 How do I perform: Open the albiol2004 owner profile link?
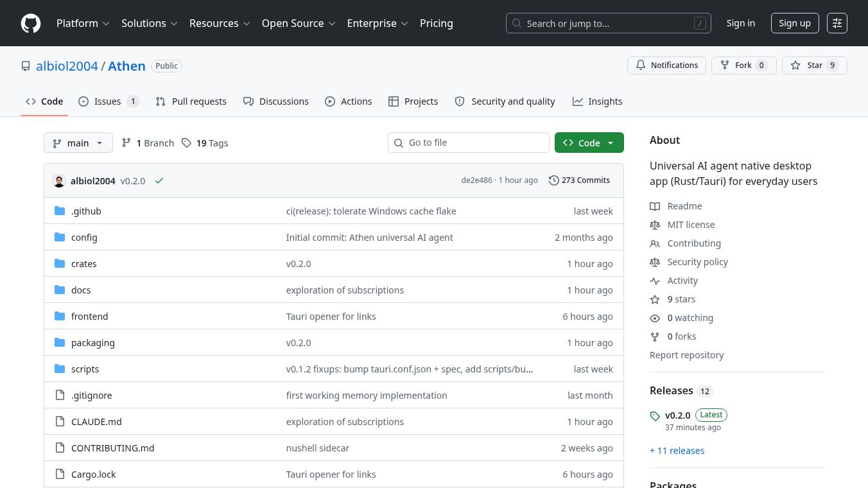click(67, 66)
